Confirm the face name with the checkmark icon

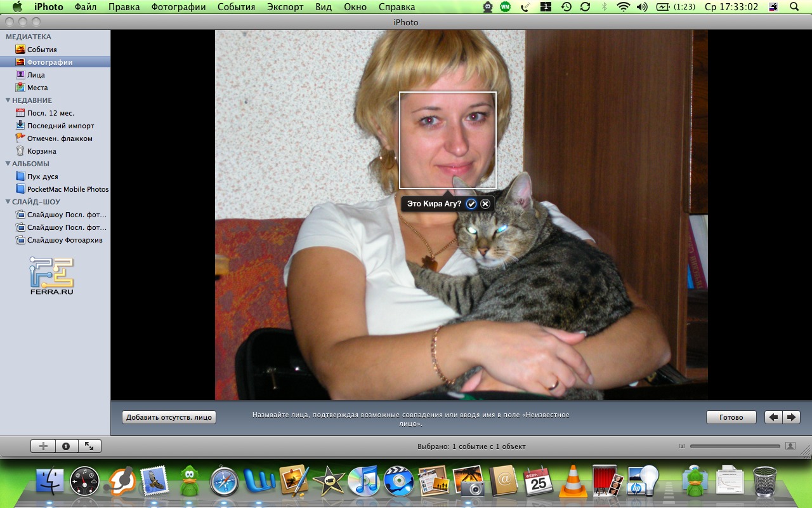471,204
